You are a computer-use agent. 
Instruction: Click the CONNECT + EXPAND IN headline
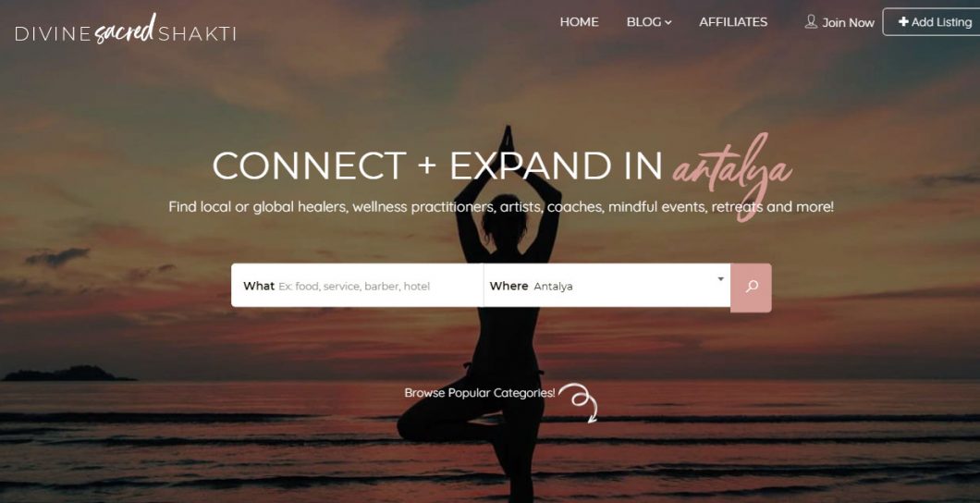tap(437, 166)
